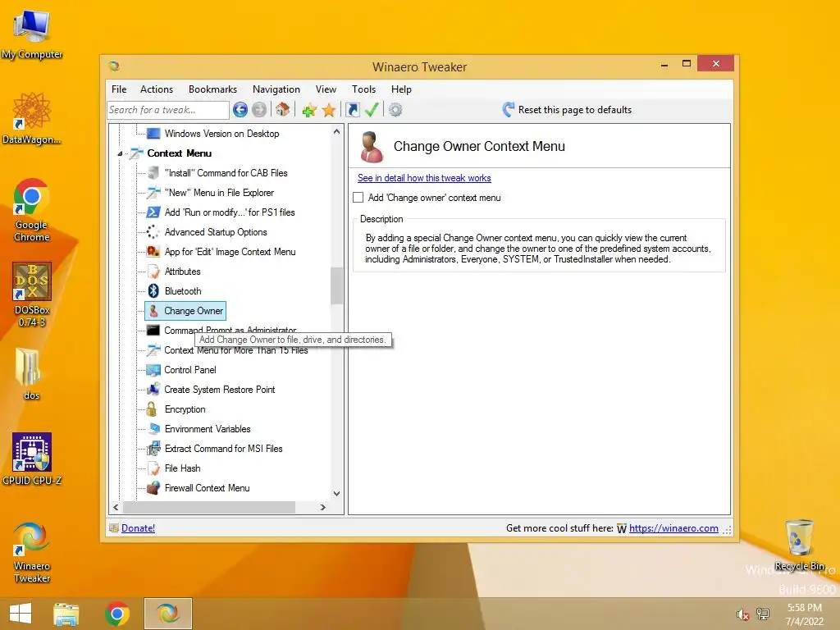Click the grey Forward navigation arrow
The height and width of the screenshot is (630, 840).
[x=259, y=110]
